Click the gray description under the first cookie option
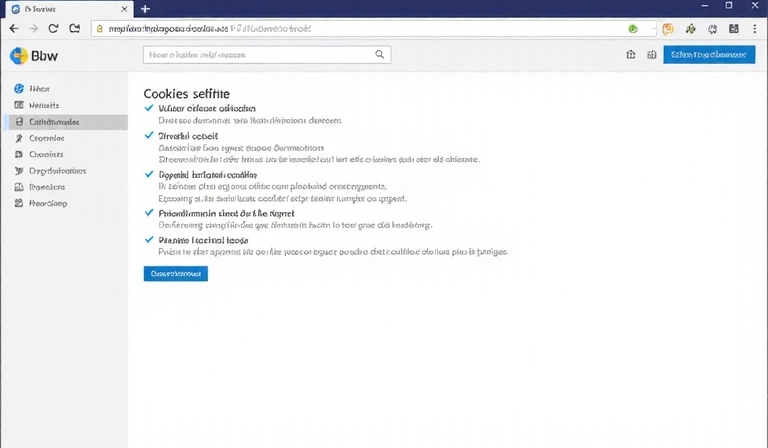768x448 pixels. (250, 120)
